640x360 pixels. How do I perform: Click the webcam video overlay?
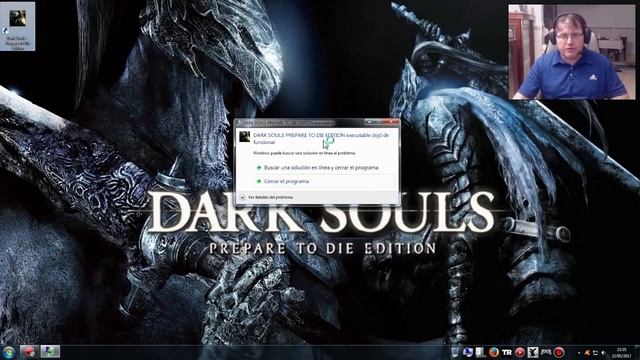572,52
